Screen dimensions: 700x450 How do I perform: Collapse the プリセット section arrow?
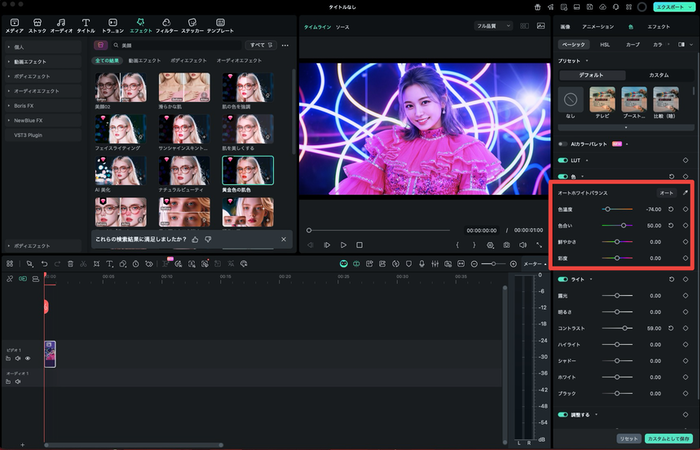587,61
